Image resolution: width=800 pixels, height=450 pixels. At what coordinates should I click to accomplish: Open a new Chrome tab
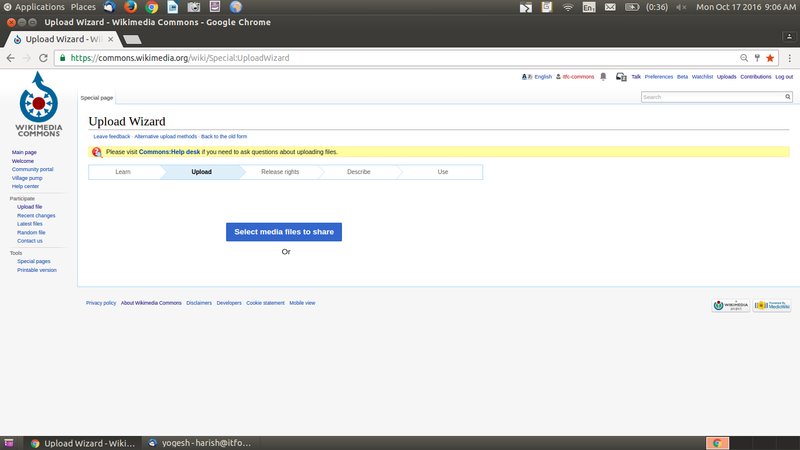click(132, 39)
